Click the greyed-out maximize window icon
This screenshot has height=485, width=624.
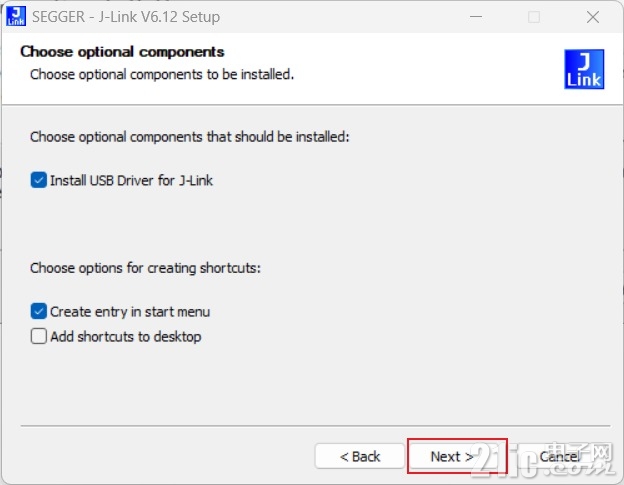(x=534, y=17)
